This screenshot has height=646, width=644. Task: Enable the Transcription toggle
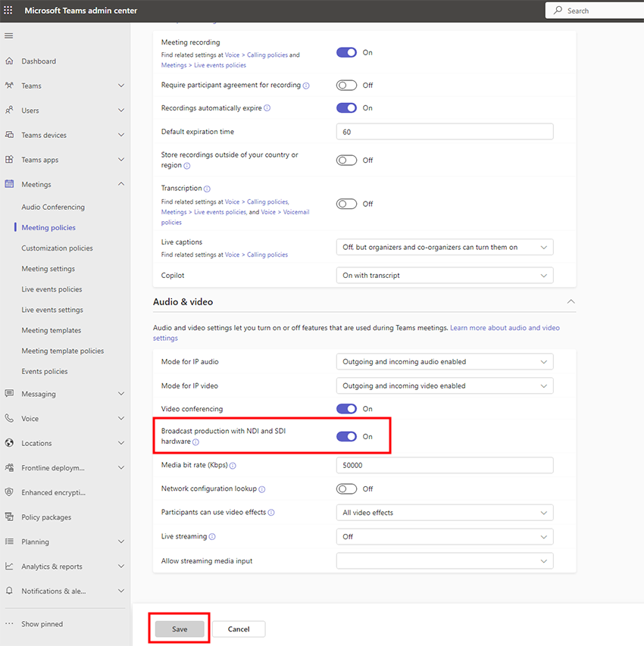(x=346, y=204)
